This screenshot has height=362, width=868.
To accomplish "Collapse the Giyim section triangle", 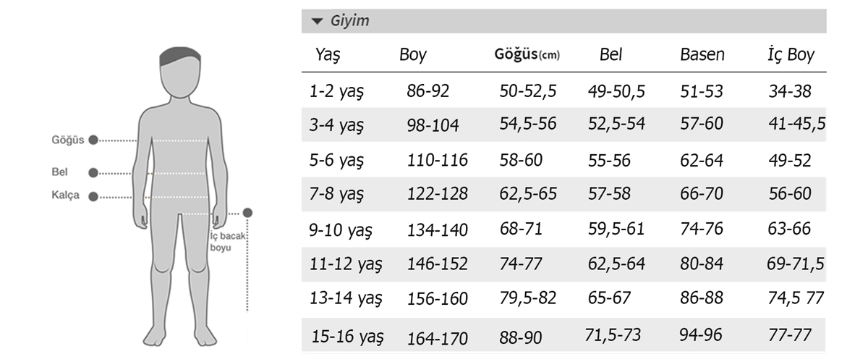I will coord(316,22).
